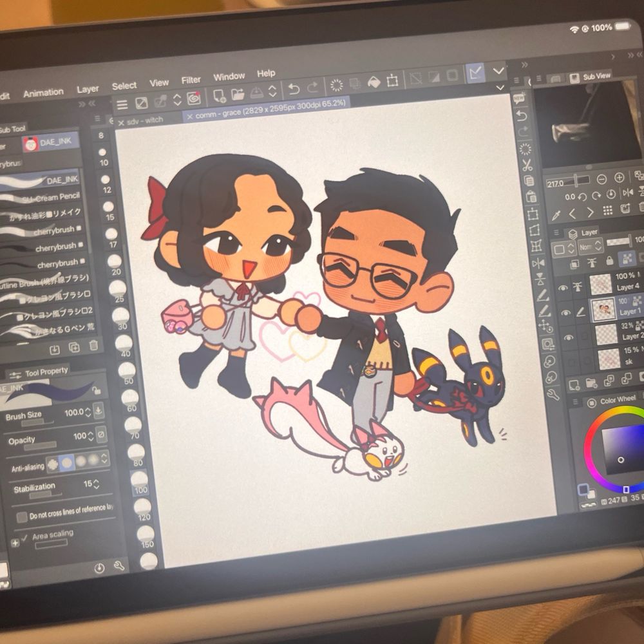Screen dimensions: 644x644
Task: Toggle the highlighted Snap icon in command bar
Action: 475,73
